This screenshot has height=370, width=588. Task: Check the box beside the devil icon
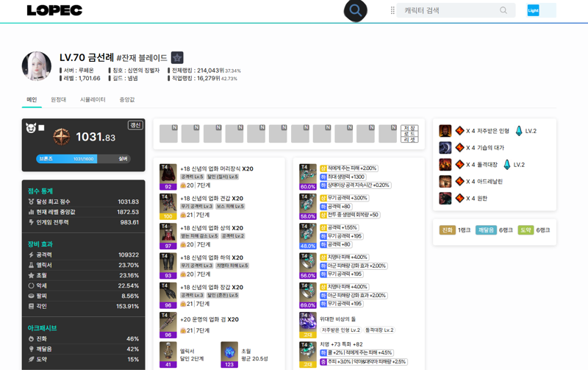42,128
